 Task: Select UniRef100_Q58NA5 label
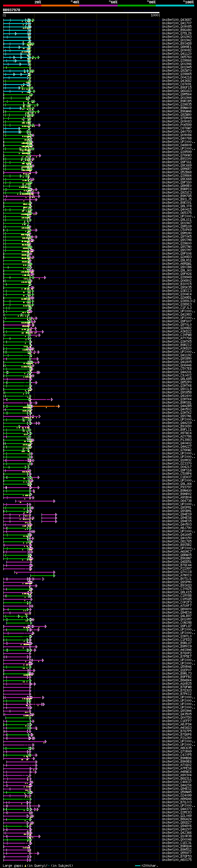(177, 792)
